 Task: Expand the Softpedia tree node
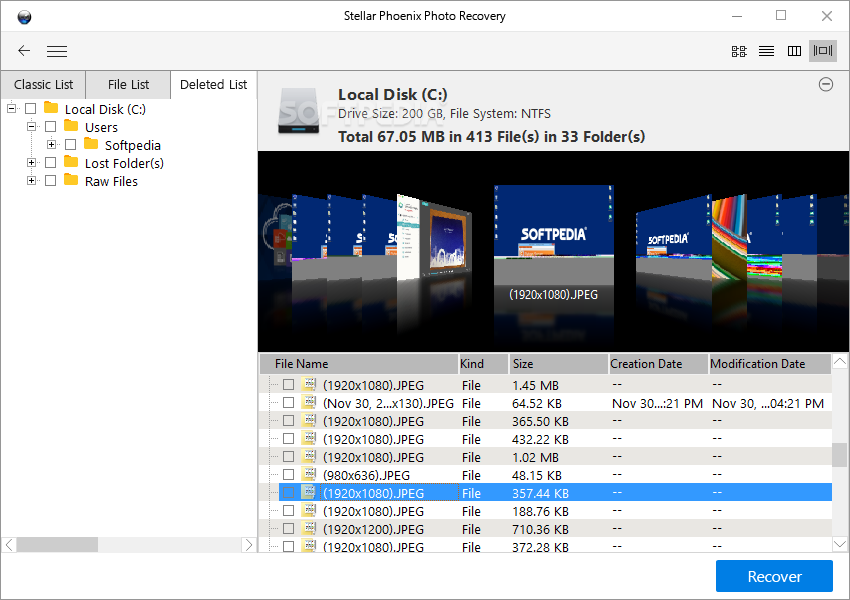(x=51, y=144)
